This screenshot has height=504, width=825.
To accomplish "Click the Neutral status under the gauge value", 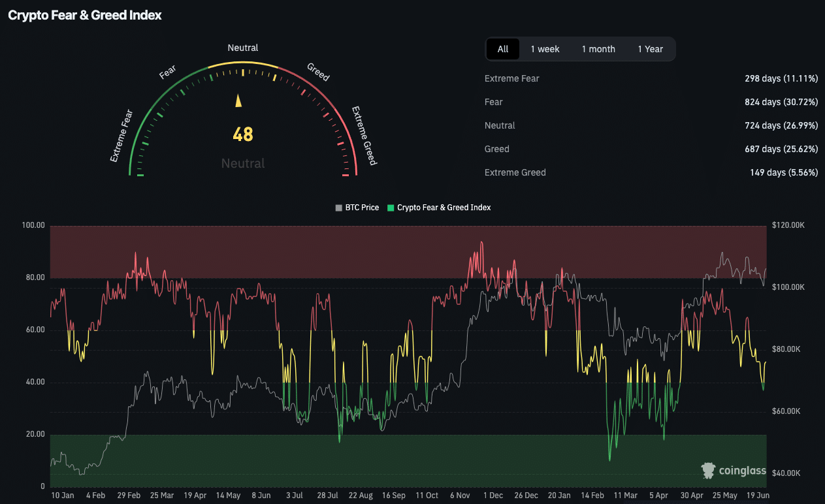I will tap(243, 163).
